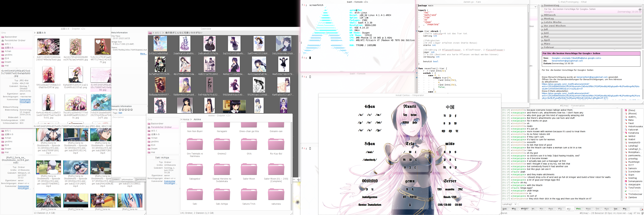Switch to the 'gua...' tab in Konversation

click(505, 209)
